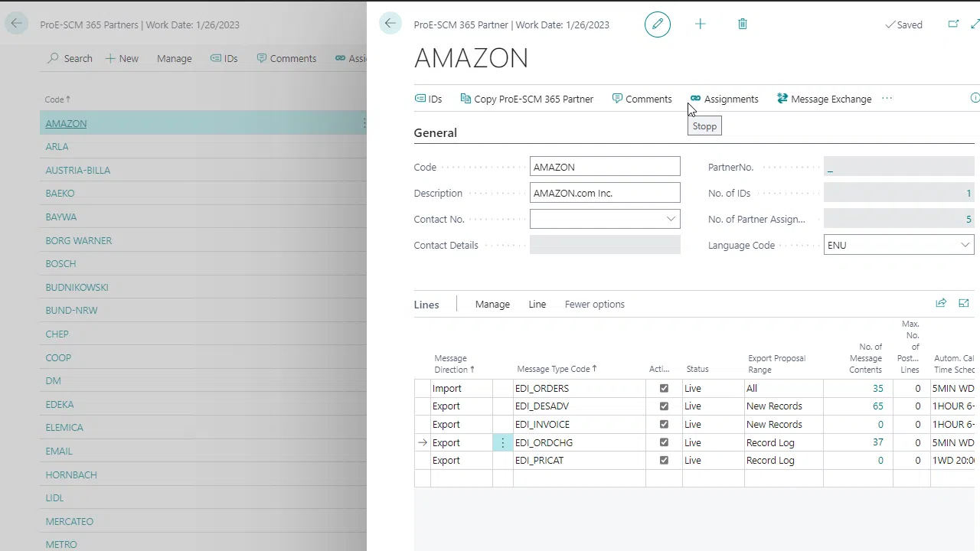This screenshot has width=980, height=551.
Task: Click the Code input field
Action: 605,167
